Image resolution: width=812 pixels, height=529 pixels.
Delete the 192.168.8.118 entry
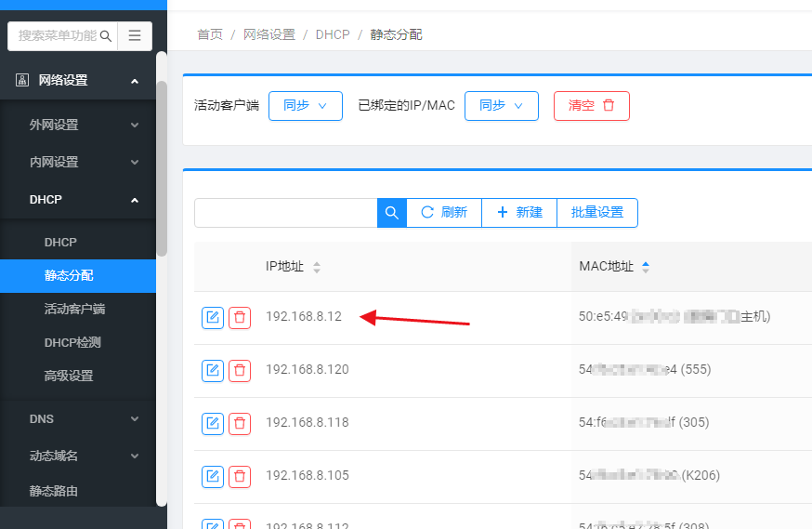[240, 424]
